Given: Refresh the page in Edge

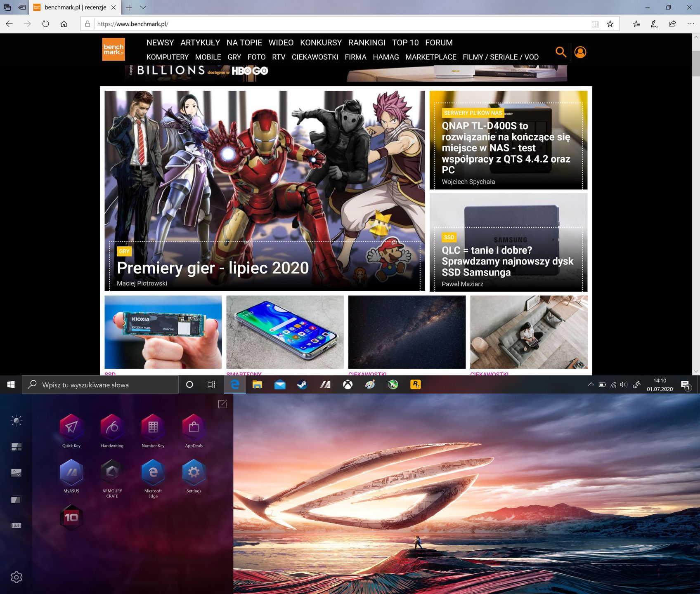Looking at the screenshot, I should tap(46, 24).
